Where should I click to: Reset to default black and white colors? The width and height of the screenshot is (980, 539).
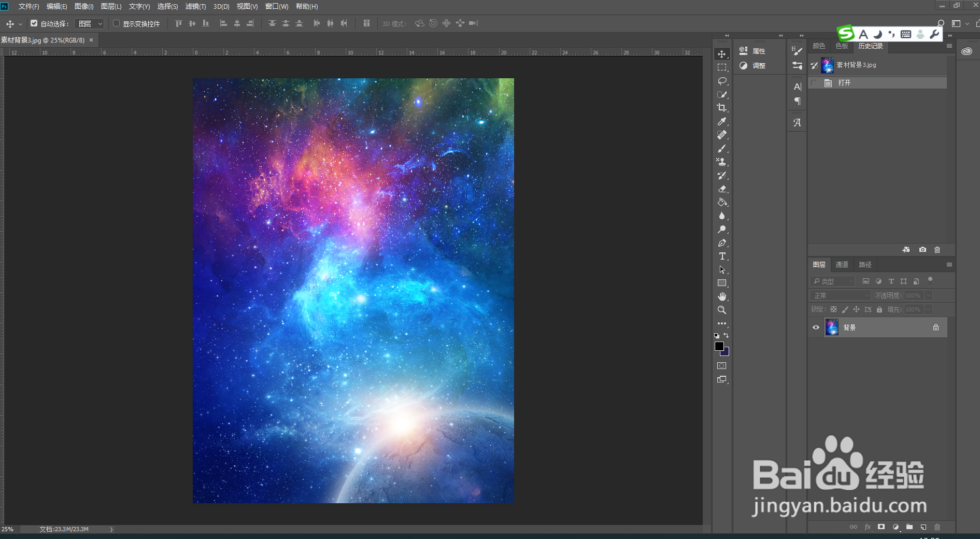(x=717, y=336)
